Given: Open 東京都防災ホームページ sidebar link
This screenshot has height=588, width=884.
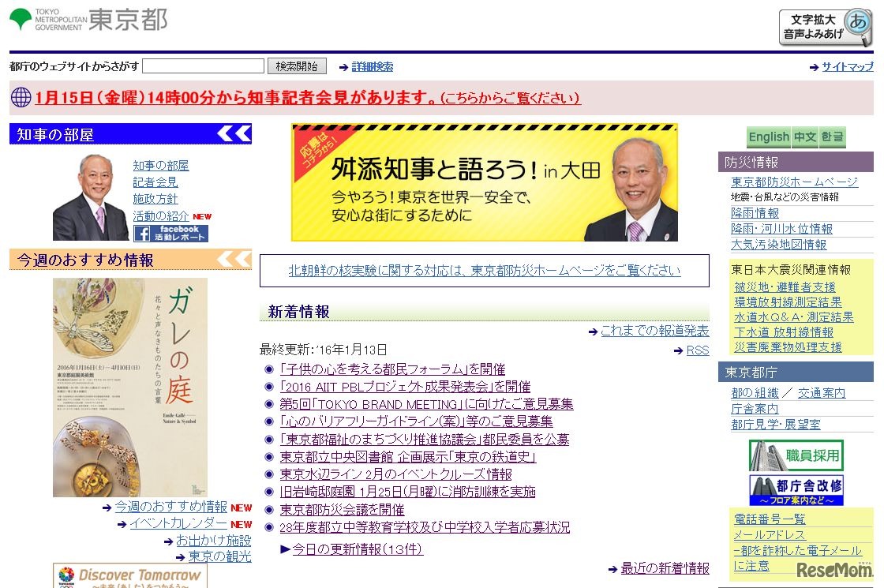Looking at the screenshot, I should pos(794,182).
